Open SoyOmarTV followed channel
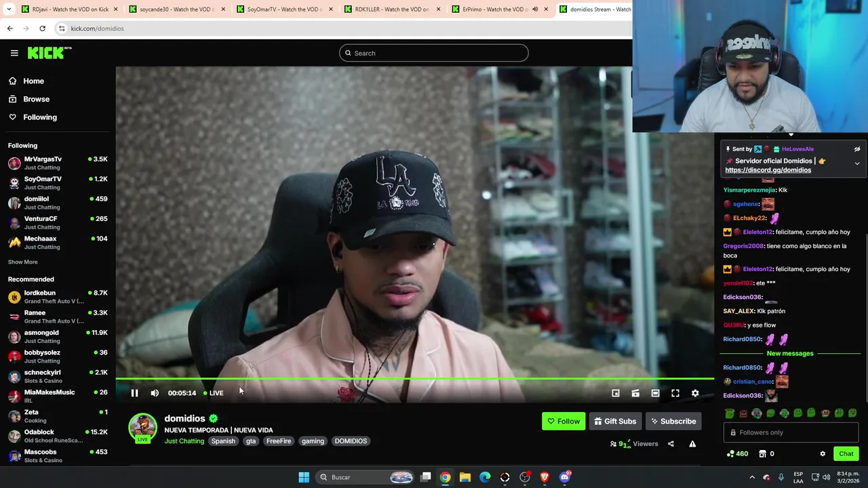Image resolution: width=868 pixels, height=488 pixels. (58, 183)
